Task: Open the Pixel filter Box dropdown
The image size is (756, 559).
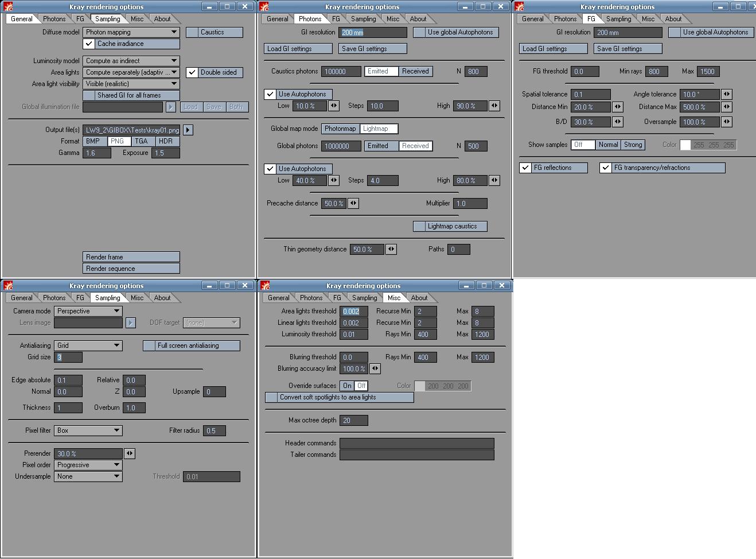Action: click(88, 430)
